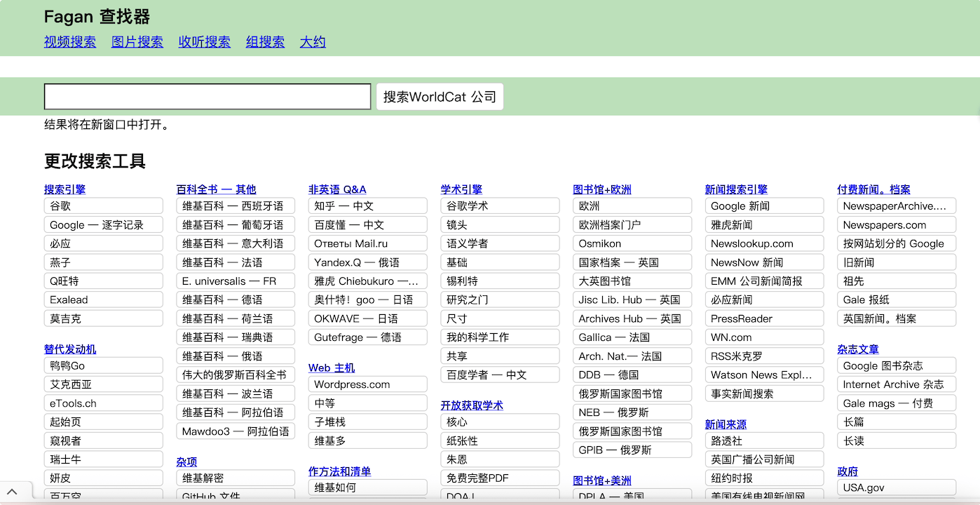Viewport: 980px width, 505px height.
Task: Select 鸭鸭Go alternative engine
Action: (x=103, y=366)
